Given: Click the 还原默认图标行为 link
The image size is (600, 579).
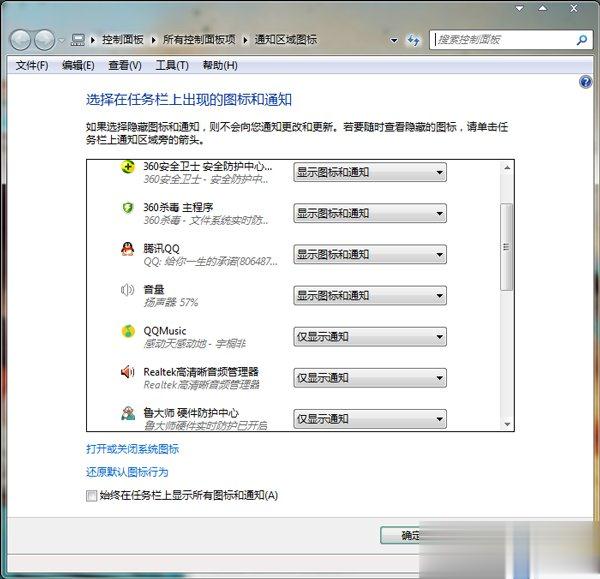Looking at the screenshot, I should [x=127, y=472].
